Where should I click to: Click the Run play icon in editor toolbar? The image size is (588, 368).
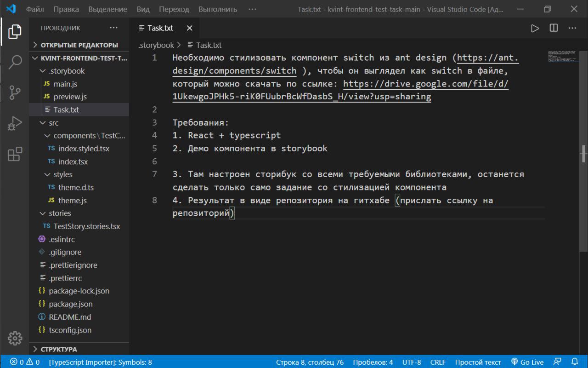tap(535, 28)
